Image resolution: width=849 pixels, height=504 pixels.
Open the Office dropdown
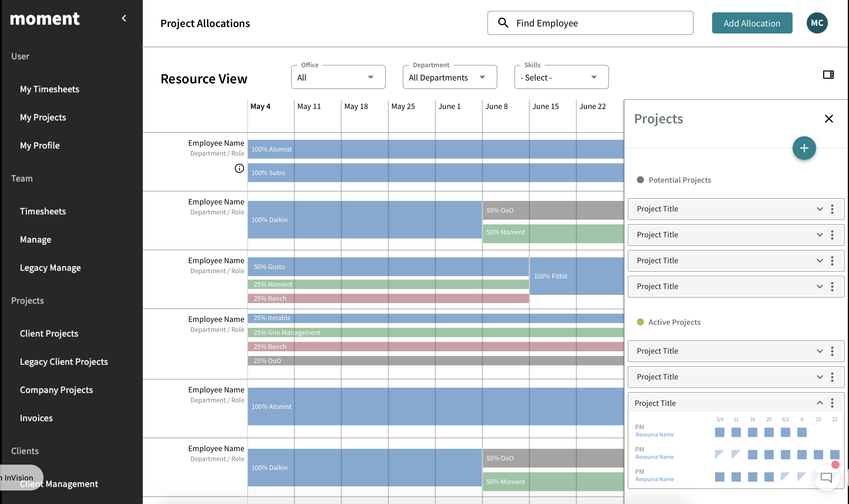(x=338, y=78)
